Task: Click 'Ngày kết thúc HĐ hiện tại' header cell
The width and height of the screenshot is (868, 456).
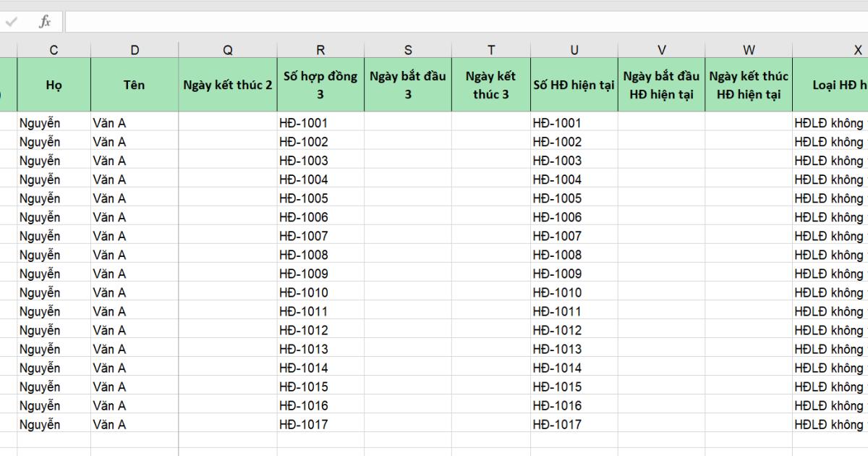Action: pos(749,85)
